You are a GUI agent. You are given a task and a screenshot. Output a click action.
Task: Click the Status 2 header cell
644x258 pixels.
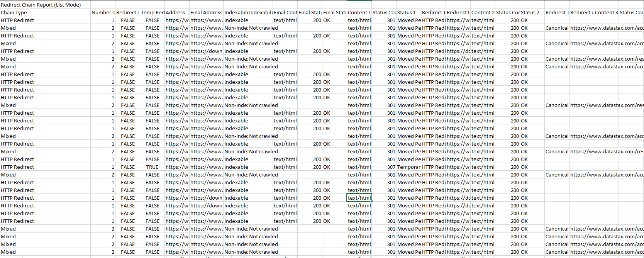pos(532,12)
